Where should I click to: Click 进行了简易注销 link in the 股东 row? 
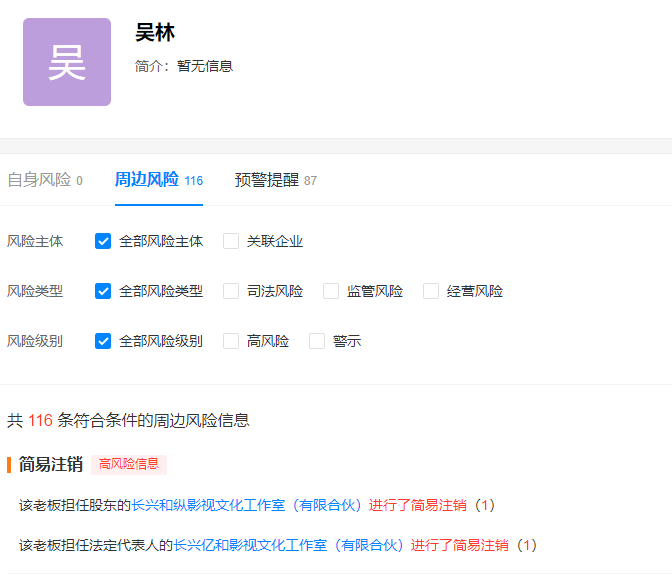point(417,505)
